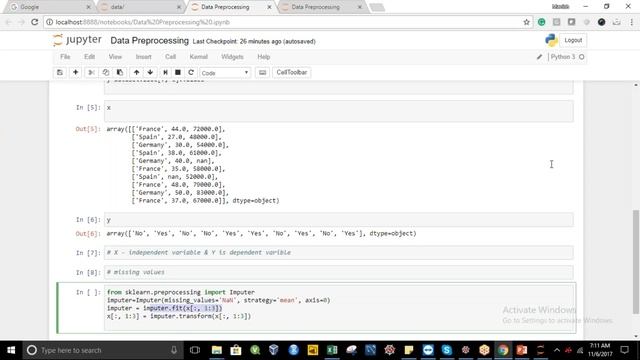Click the In [6] cell containing y
640x360 pixels.
[338, 220]
